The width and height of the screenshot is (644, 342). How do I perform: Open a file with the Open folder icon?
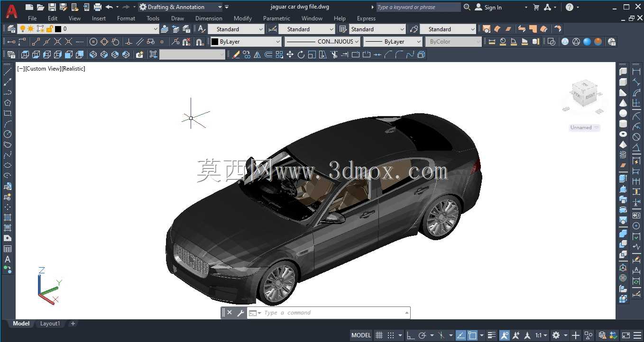(41, 7)
